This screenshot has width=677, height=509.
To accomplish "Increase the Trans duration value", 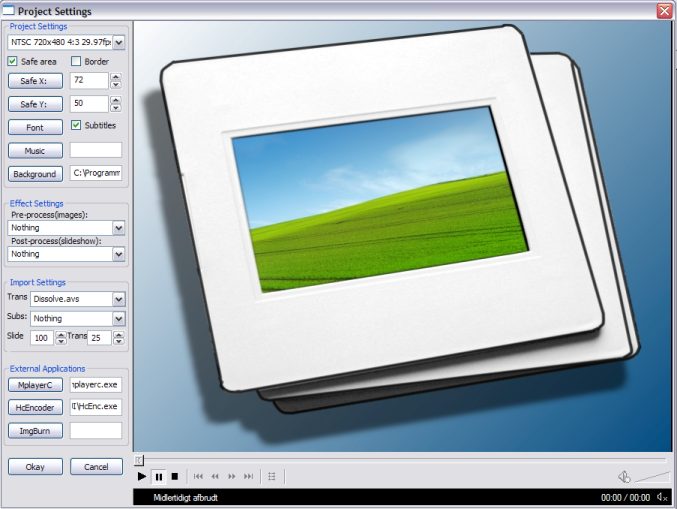I will point(119,334).
